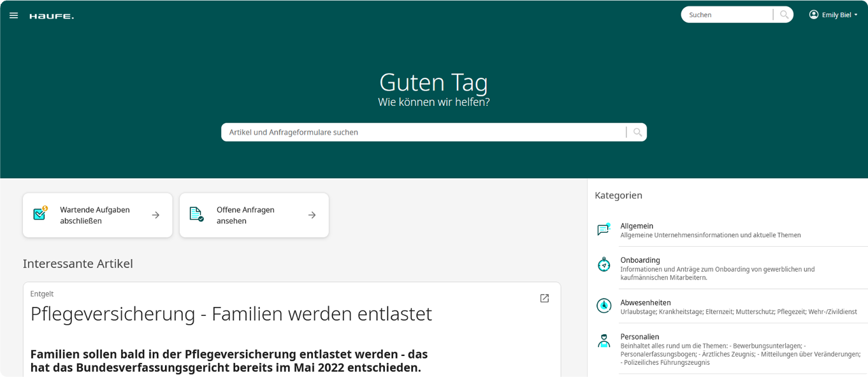The width and height of the screenshot is (868, 377).
Task: Click the Wartende Aufgaben envelope icon
Action: 40,214
